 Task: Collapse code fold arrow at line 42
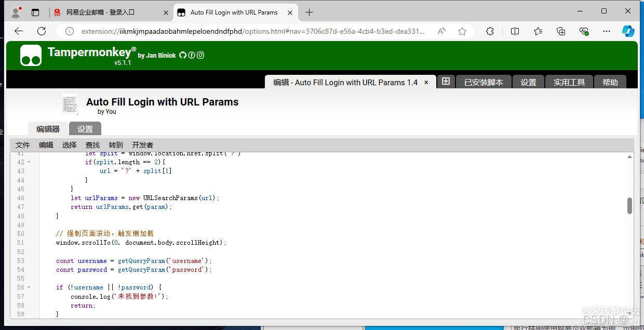(29, 162)
